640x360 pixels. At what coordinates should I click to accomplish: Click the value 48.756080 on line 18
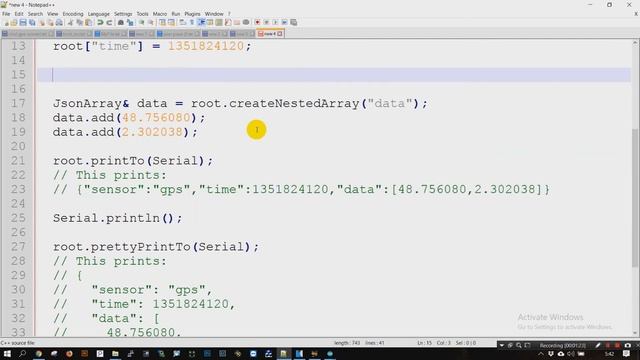coord(156,118)
